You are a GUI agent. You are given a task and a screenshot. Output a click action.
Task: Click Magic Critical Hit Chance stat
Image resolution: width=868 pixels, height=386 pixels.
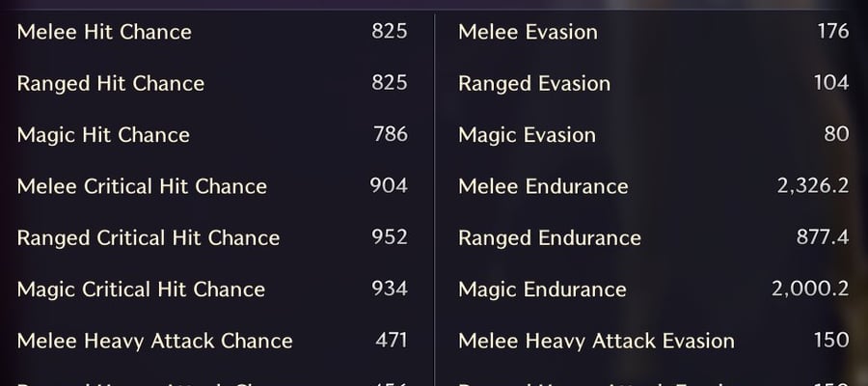[212, 289]
